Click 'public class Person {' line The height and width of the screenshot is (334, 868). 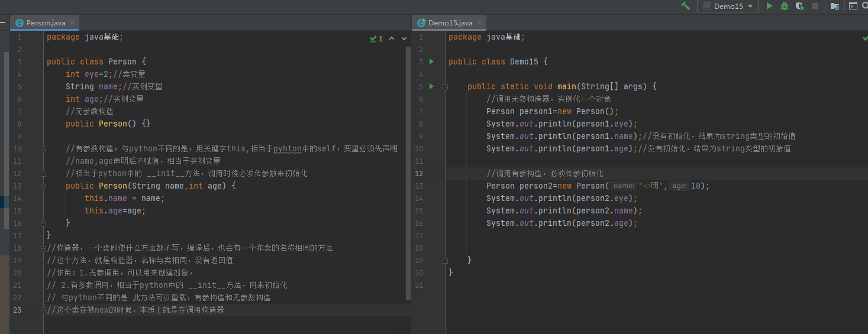[96, 61]
